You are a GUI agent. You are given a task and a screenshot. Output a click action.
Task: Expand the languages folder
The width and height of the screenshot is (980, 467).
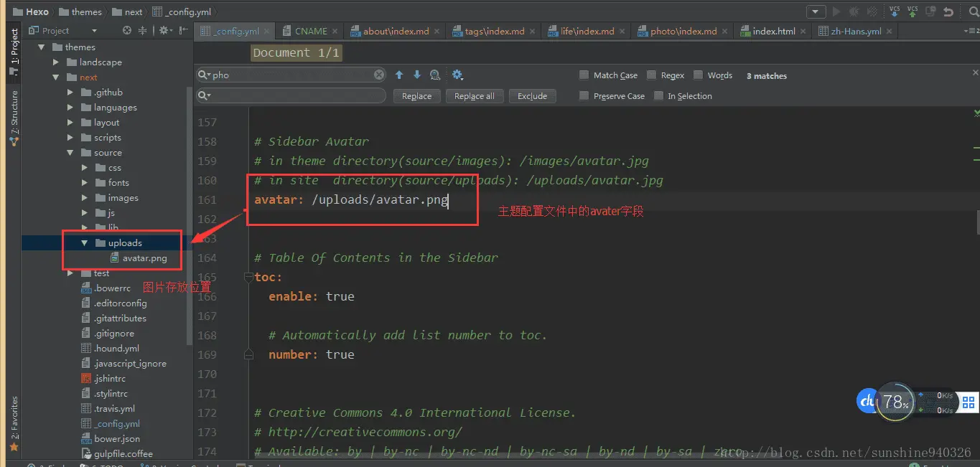(x=70, y=108)
